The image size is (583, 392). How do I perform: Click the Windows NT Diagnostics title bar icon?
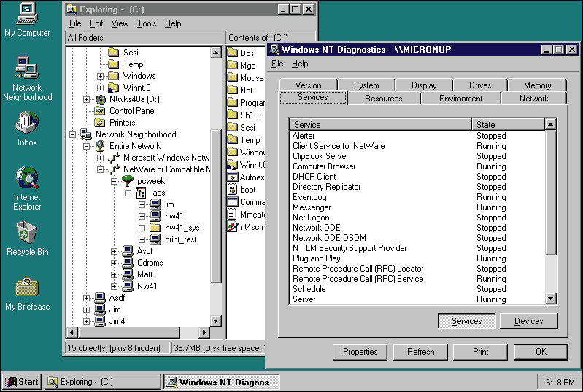(x=274, y=50)
